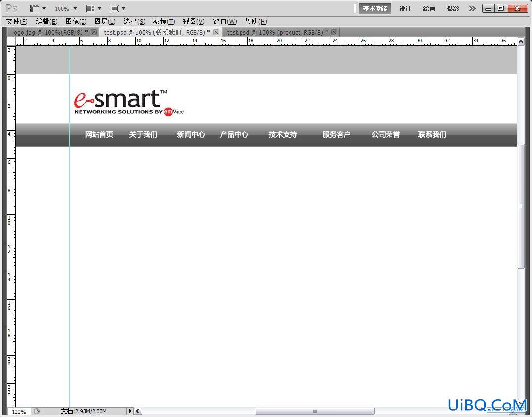This screenshot has height=417, width=532.
Task: Open the 视图(V) menu
Action: pyautogui.click(x=193, y=21)
